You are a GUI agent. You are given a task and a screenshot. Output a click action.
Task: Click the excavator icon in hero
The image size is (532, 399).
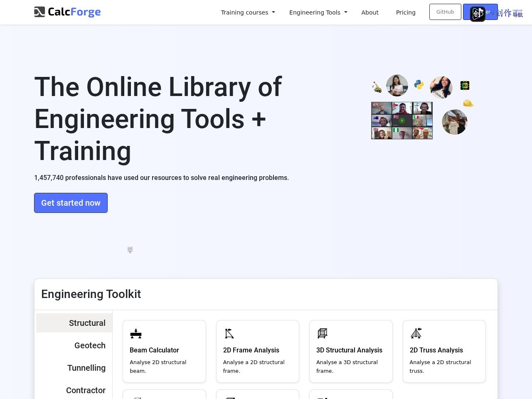(x=377, y=87)
